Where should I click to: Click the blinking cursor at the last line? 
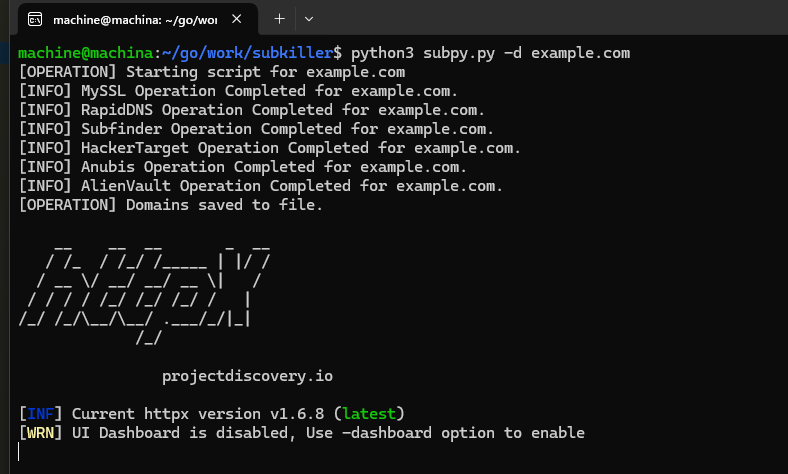(x=19, y=452)
